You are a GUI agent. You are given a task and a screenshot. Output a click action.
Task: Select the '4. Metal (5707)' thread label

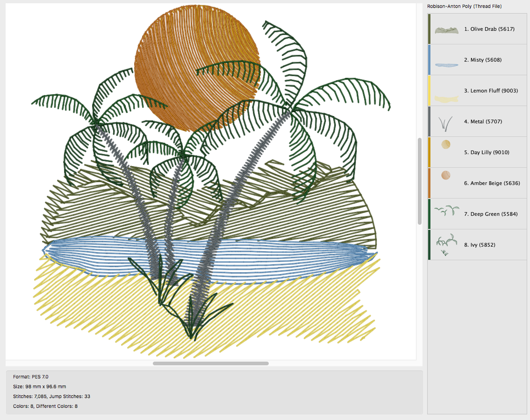click(x=480, y=121)
